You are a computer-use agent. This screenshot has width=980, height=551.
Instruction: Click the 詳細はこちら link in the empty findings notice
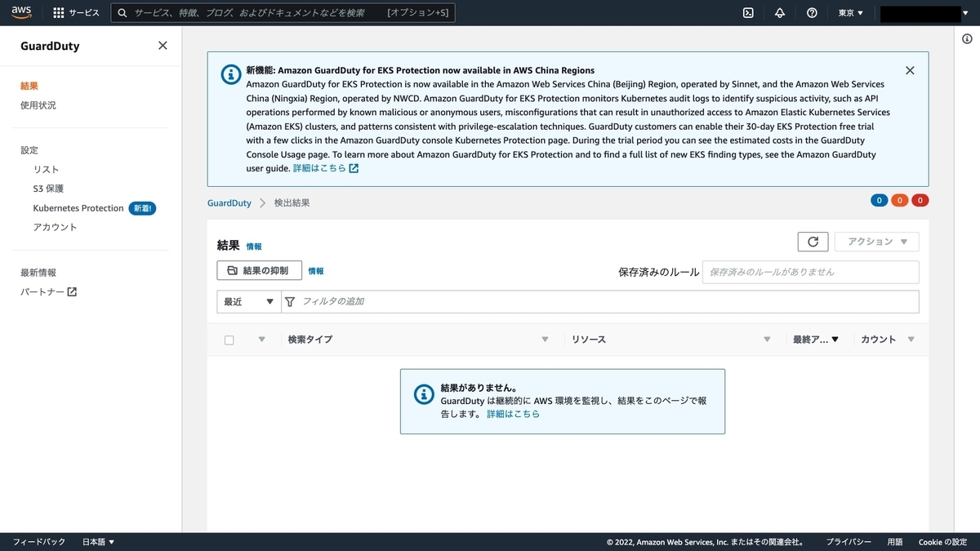(x=512, y=414)
